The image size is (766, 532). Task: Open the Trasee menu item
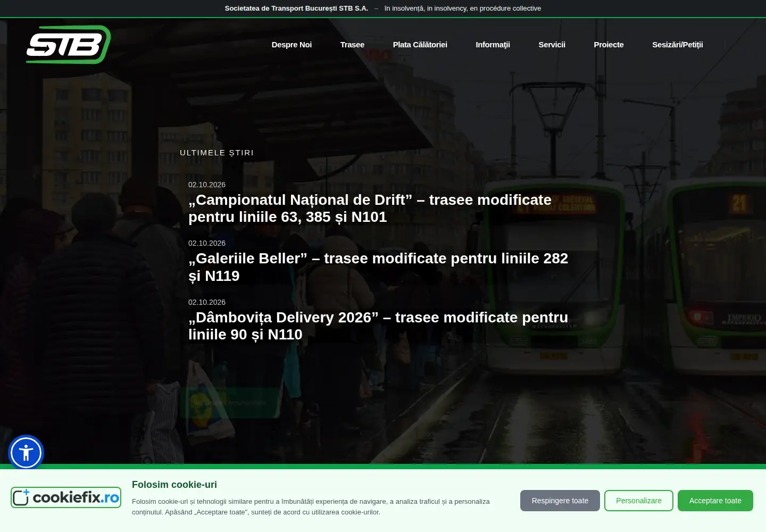tap(352, 45)
